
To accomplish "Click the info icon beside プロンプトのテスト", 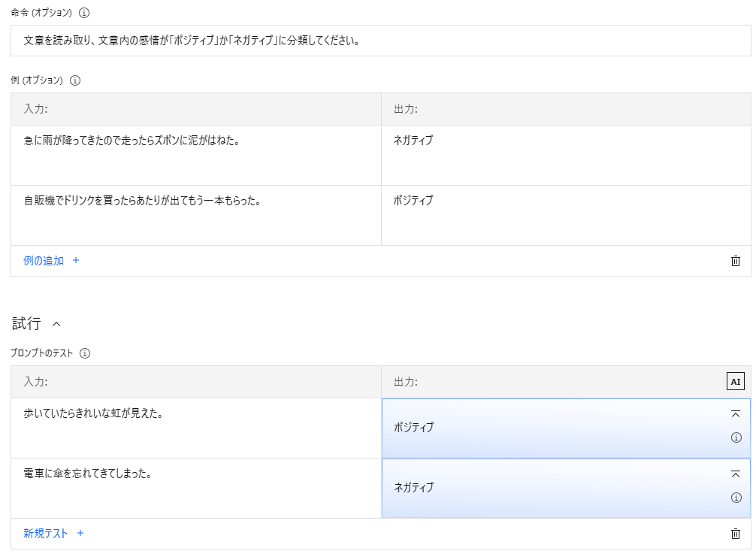I will 85,353.
